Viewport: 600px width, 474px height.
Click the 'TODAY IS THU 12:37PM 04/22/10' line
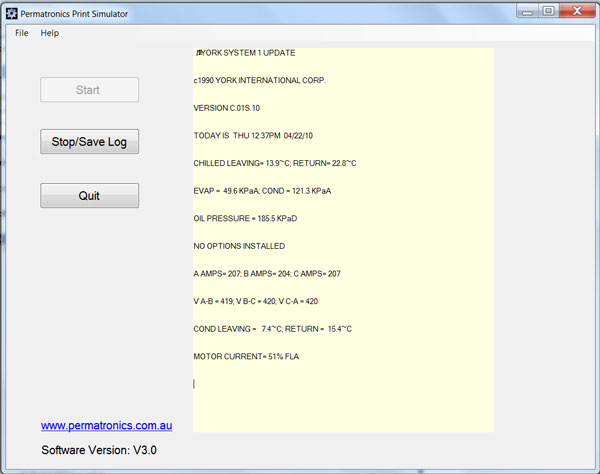tap(253, 136)
